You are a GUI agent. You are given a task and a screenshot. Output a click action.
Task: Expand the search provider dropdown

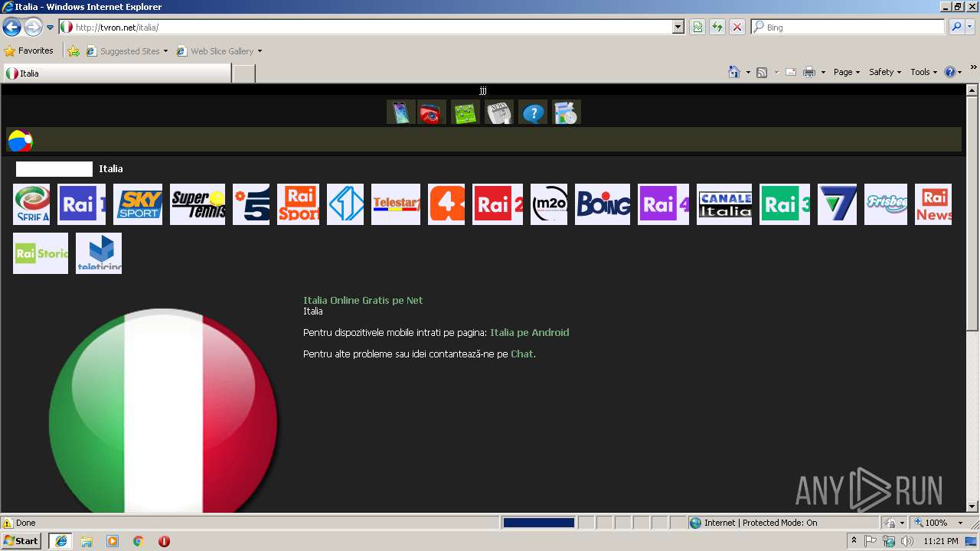pos(970,28)
